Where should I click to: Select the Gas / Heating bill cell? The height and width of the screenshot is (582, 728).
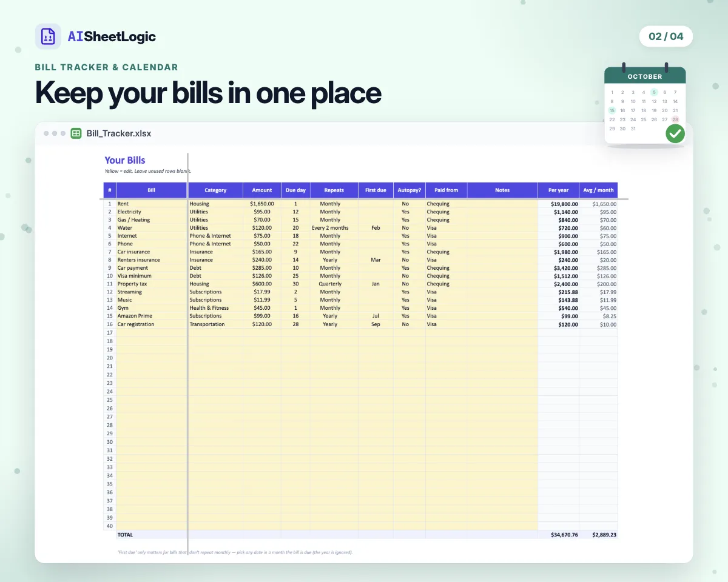[151, 220]
